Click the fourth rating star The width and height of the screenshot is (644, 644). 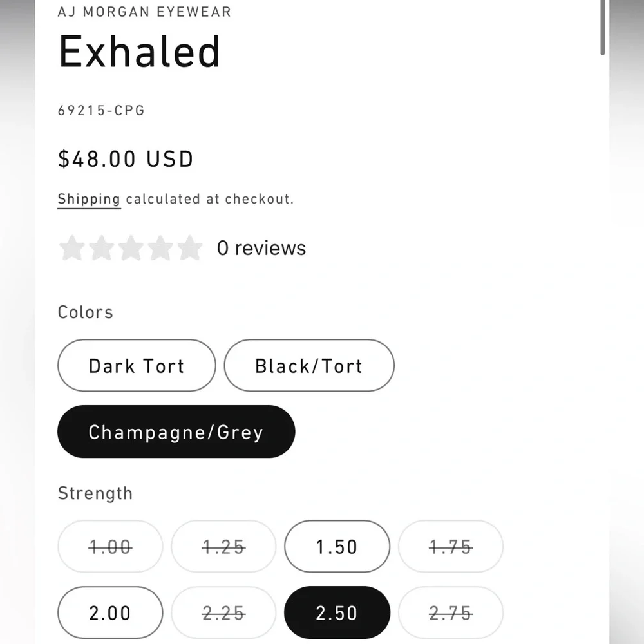(160, 248)
